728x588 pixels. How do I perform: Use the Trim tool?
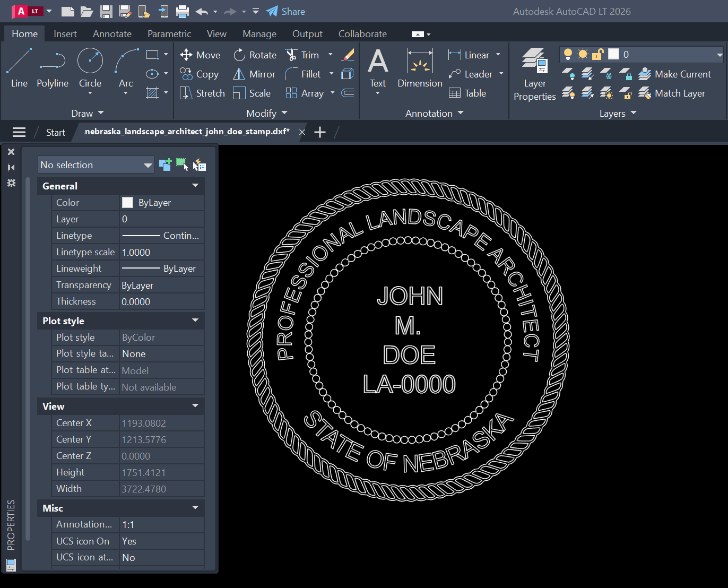point(302,55)
